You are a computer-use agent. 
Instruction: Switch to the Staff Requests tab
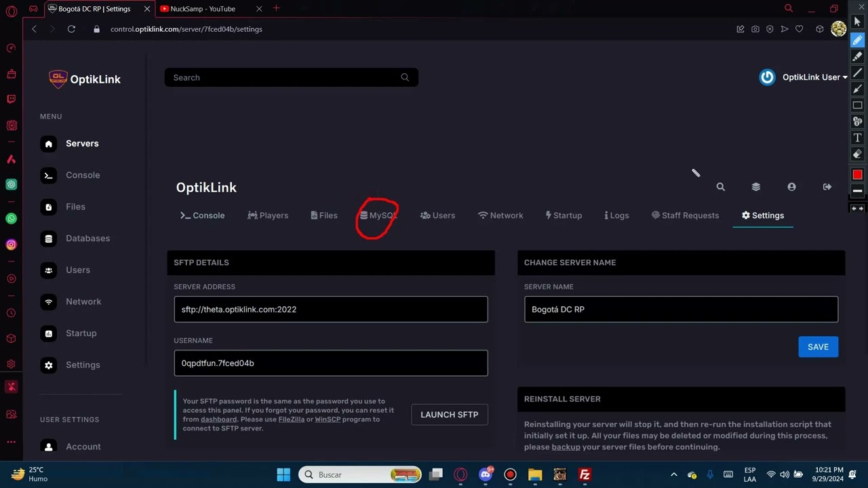pyautogui.click(x=685, y=216)
